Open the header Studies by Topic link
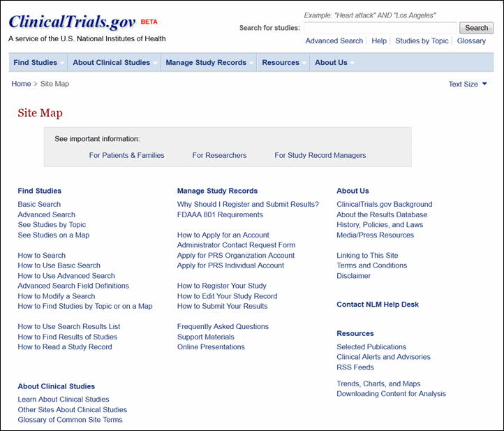The height and width of the screenshot is (431, 504). pyautogui.click(x=422, y=41)
